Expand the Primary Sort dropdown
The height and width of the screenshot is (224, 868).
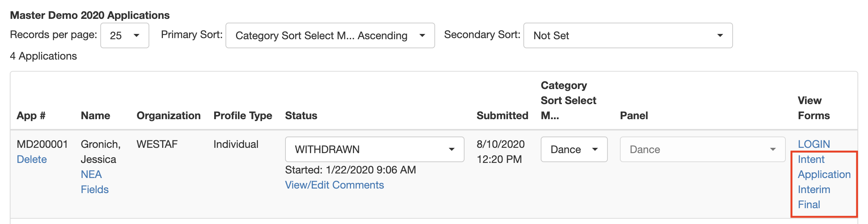330,35
